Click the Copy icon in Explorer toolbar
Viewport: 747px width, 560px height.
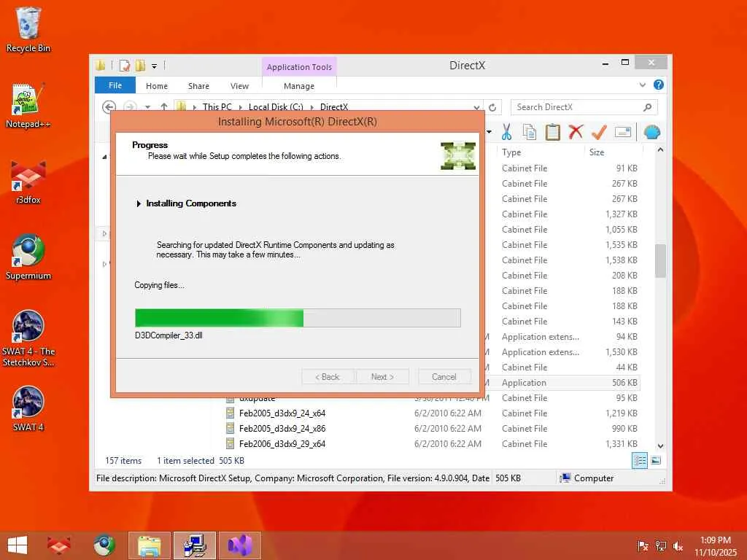pyautogui.click(x=530, y=132)
